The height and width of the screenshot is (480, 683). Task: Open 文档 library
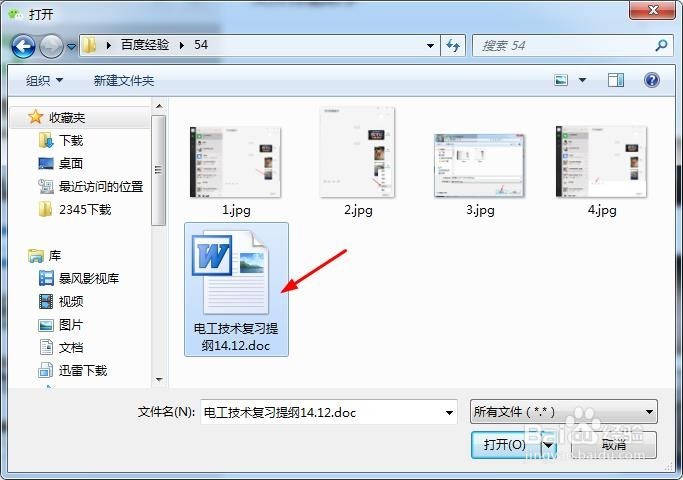coord(71,348)
